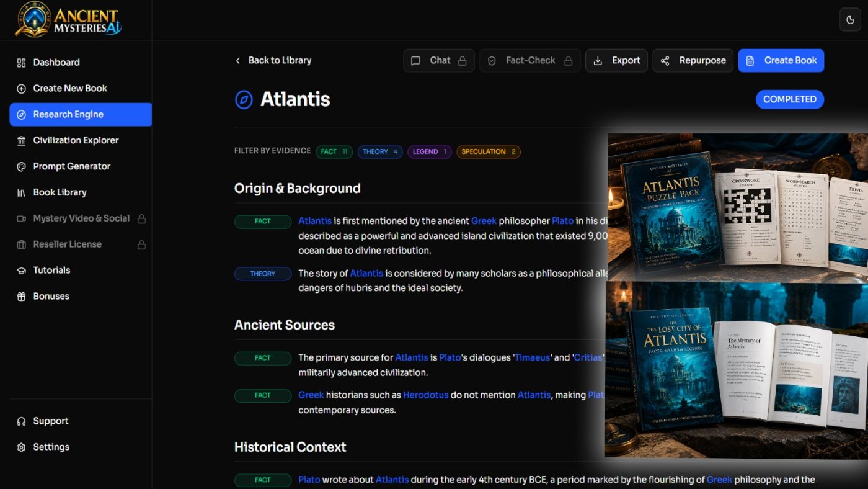Toggle dark mode moon icon
Screen dimensions: 868x489
coord(851,20)
